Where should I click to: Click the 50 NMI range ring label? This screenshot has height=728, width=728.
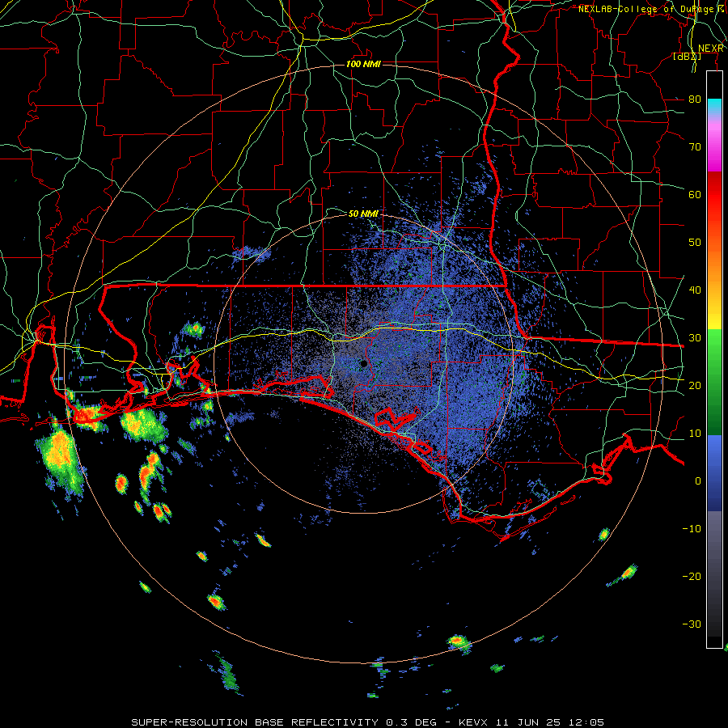tap(363, 214)
